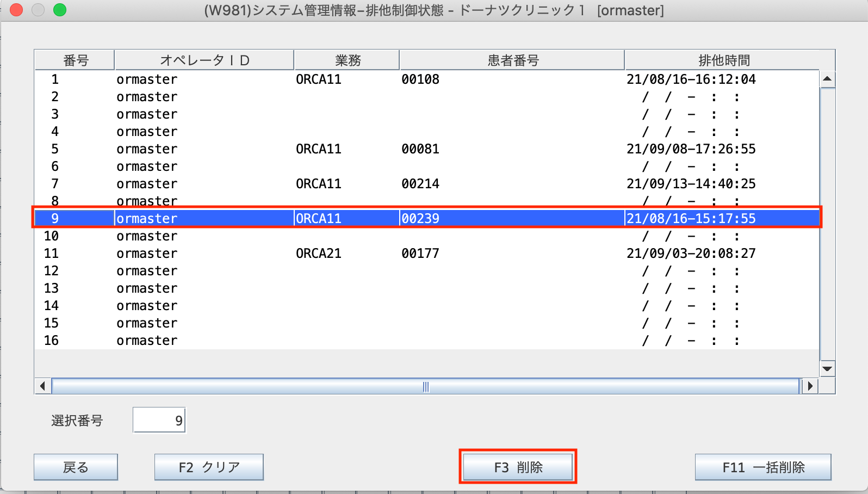Select row 1 with patient 00108

(420, 79)
